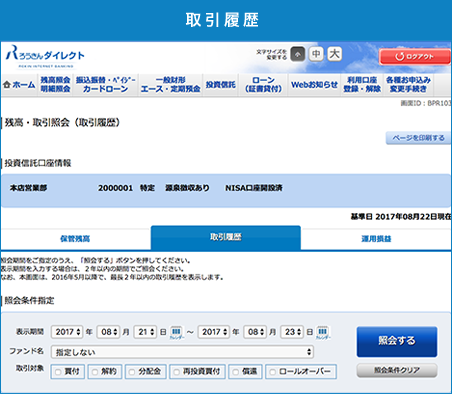Viewport: 452px width, 394px height.
Task: Open the ファンド名 dropdown
Action: [182, 352]
